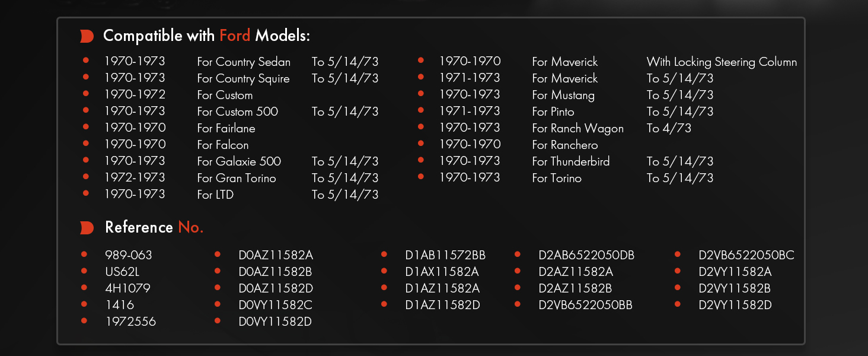Image resolution: width=868 pixels, height=356 pixels.
Task: Select the 'Reference No.' heading
Action: point(154,227)
